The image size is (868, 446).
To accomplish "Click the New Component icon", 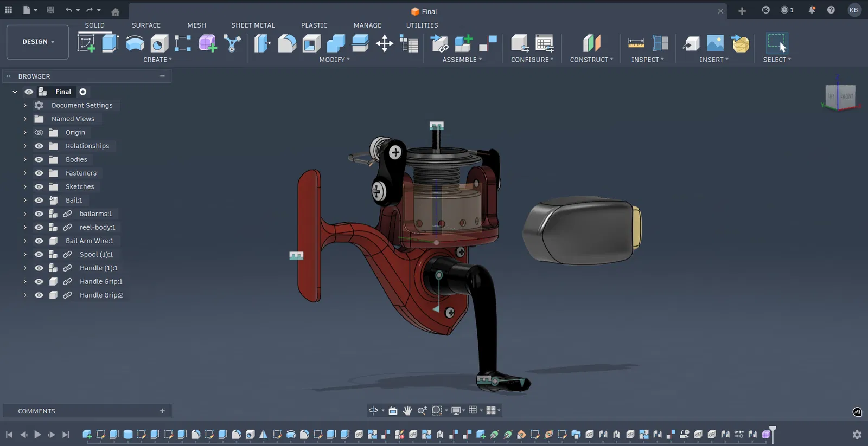I will [463, 43].
